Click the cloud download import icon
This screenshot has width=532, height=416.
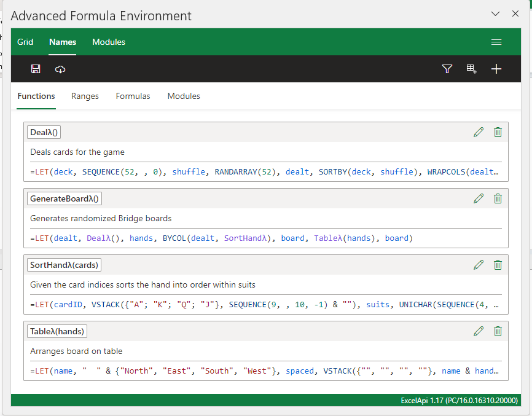click(x=60, y=69)
